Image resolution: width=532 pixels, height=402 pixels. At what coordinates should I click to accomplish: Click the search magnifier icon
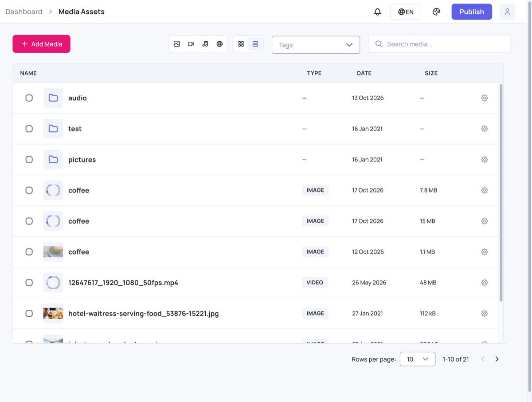[379, 44]
